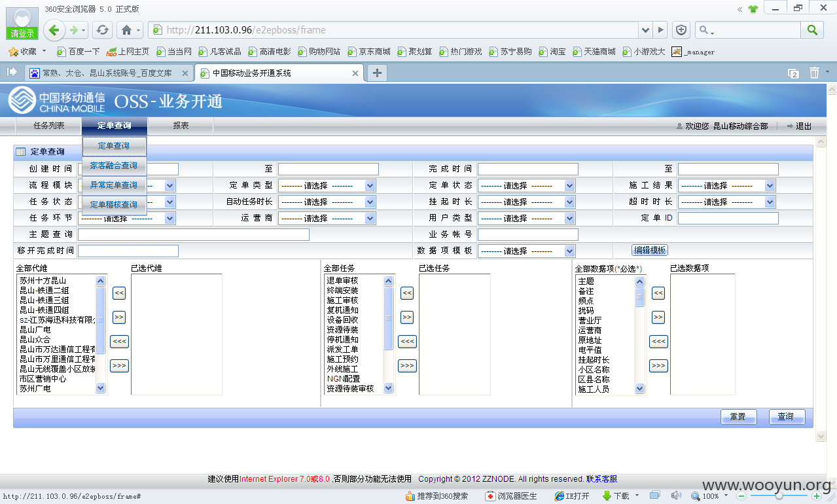837x504 pixels.
Task: Click the 退出 logout link
Action: [x=804, y=126]
